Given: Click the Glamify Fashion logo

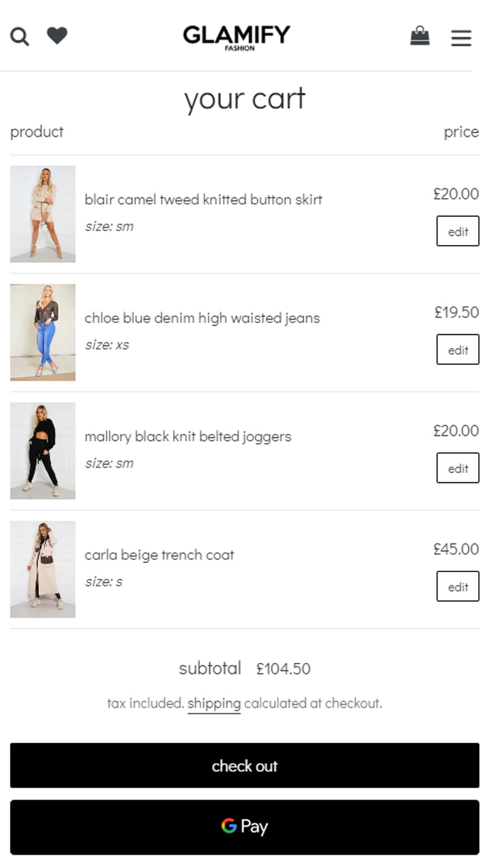Looking at the screenshot, I should [237, 37].
